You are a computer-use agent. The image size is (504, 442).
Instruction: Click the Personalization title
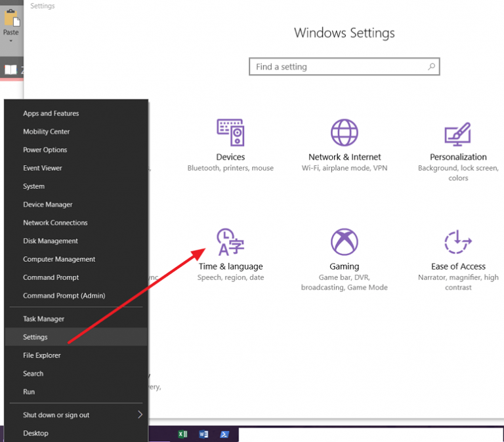point(458,157)
